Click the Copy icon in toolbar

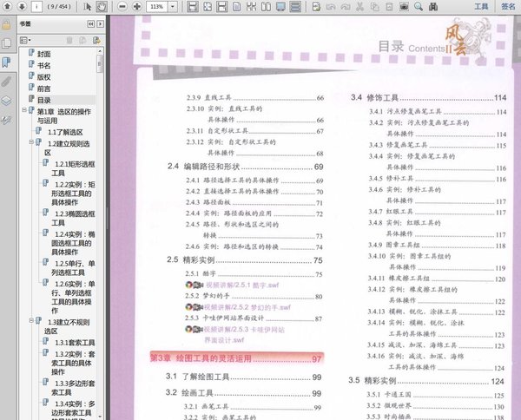click(375, 6)
